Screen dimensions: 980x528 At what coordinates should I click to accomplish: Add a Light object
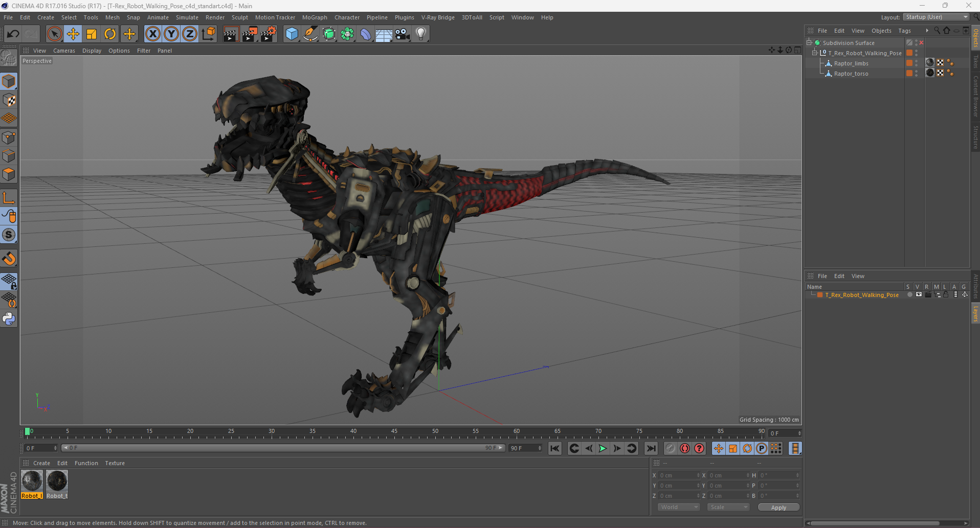coord(421,34)
